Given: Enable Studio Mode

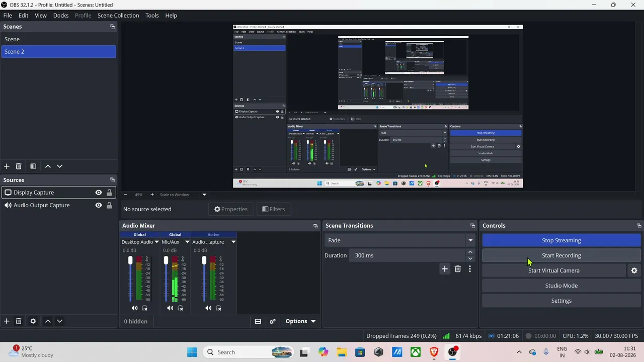Looking at the screenshot, I should pyautogui.click(x=561, y=286).
